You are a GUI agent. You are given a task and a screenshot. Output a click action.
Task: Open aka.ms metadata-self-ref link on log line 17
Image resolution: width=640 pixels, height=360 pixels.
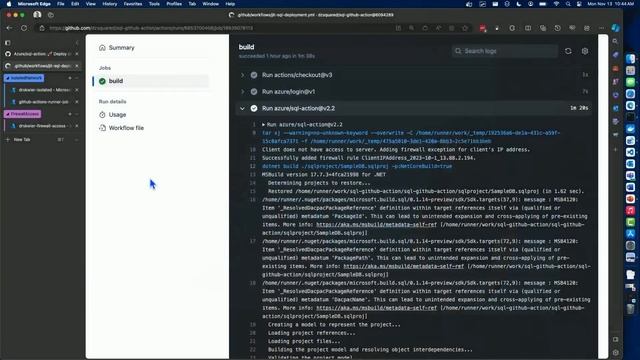point(404,266)
